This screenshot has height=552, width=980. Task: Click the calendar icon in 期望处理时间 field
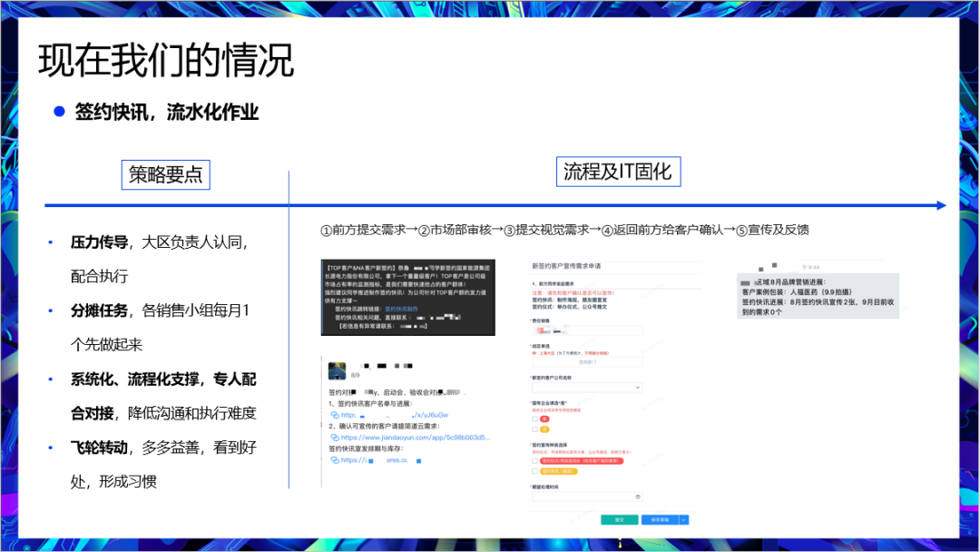click(x=638, y=497)
